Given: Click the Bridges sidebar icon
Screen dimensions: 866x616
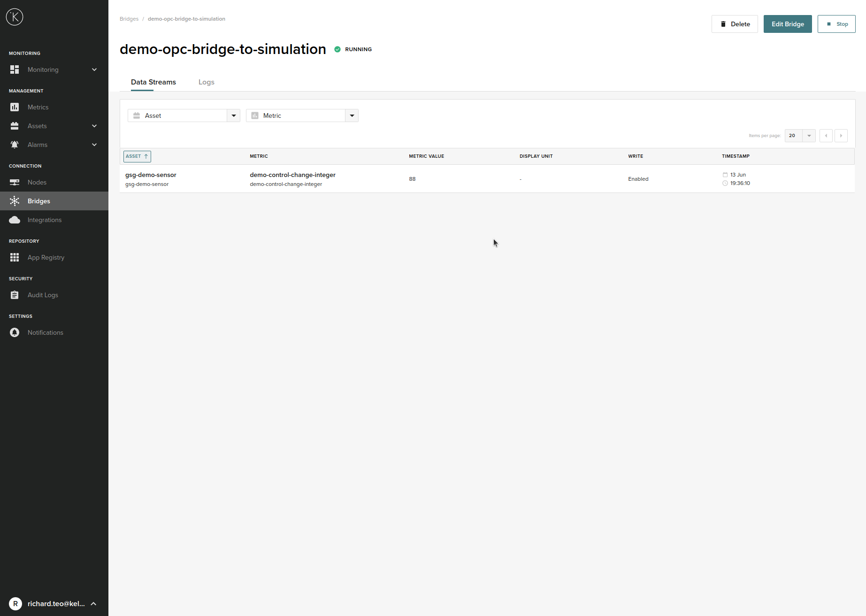Looking at the screenshot, I should pyautogui.click(x=15, y=201).
